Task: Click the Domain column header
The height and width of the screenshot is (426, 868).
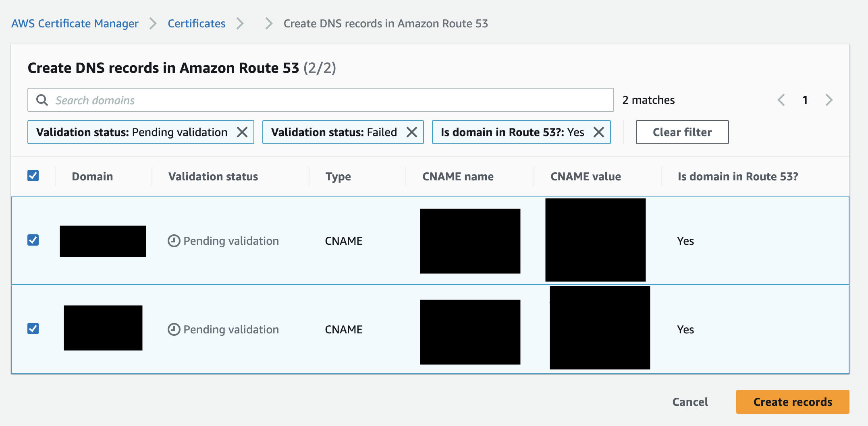Action: pos(92,176)
